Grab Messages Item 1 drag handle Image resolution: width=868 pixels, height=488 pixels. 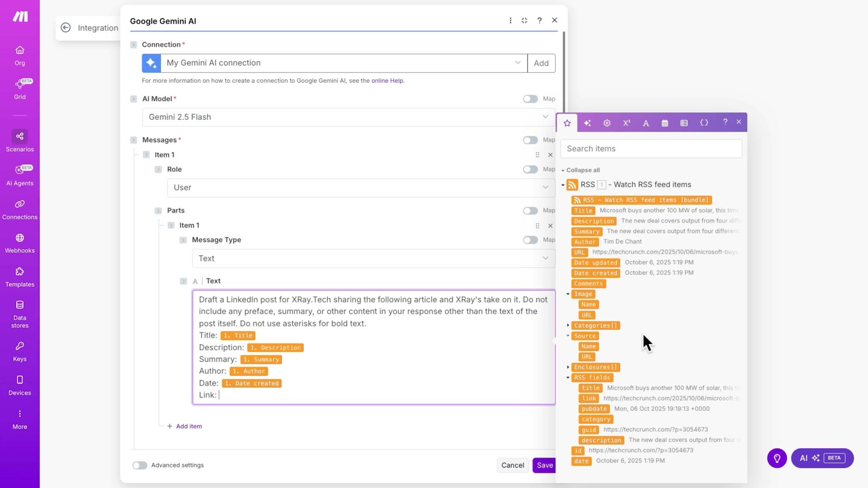[538, 155]
